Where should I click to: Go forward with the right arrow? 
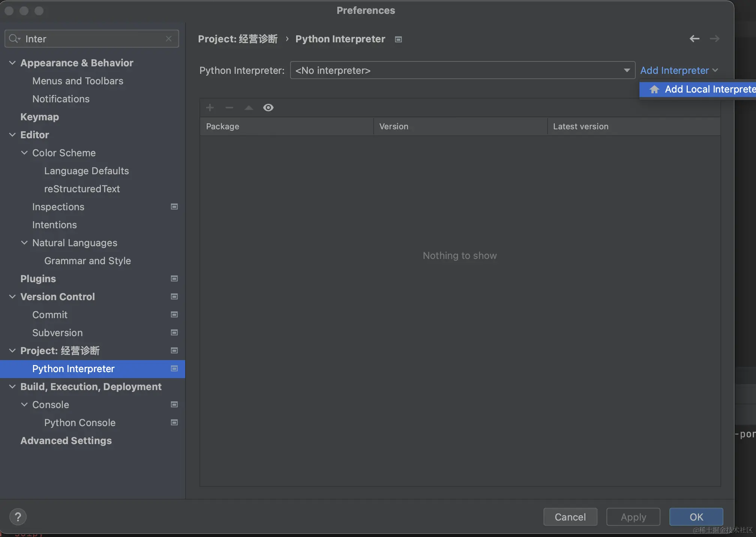click(x=714, y=39)
